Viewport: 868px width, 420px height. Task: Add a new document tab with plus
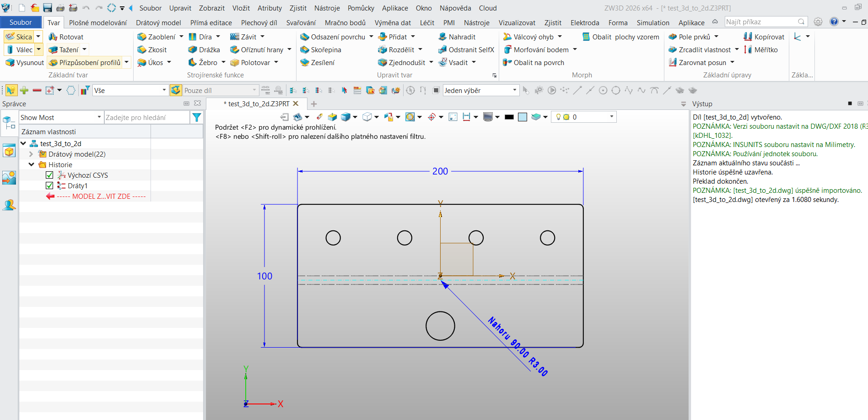(314, 104)
